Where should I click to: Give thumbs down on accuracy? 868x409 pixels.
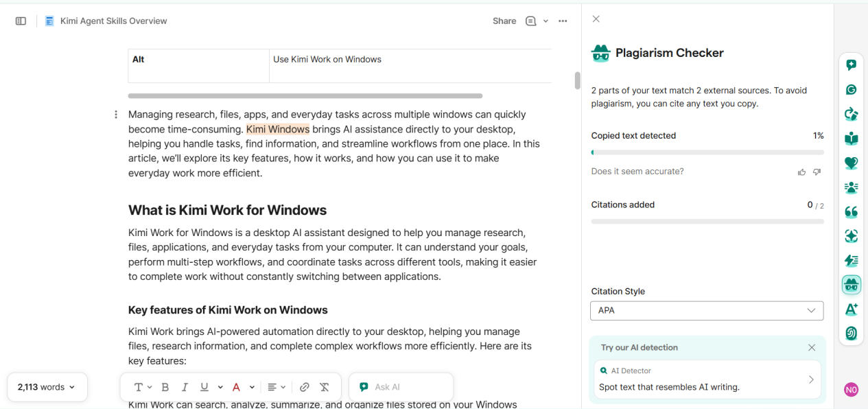pos(817,172)
